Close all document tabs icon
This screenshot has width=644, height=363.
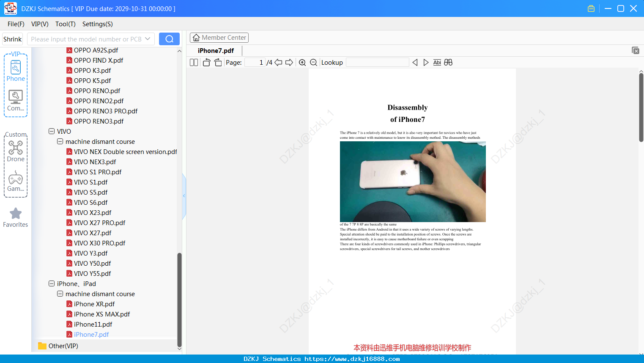coord(636,50)
